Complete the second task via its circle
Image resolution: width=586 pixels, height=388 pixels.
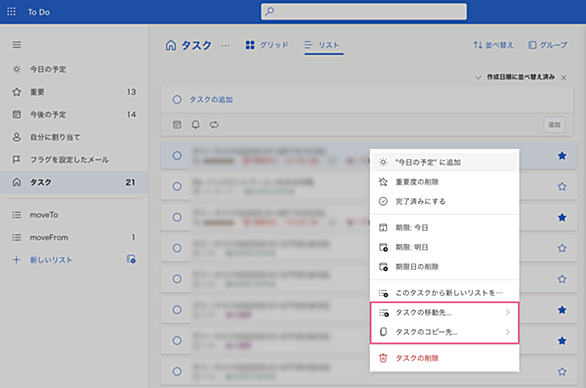click(177, 187)
